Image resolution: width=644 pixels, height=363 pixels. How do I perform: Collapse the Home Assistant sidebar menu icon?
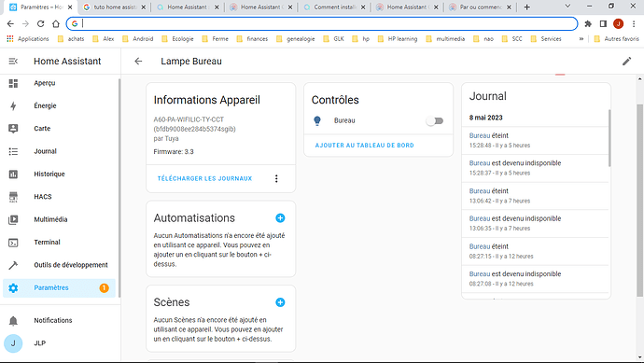click(13, 62)
